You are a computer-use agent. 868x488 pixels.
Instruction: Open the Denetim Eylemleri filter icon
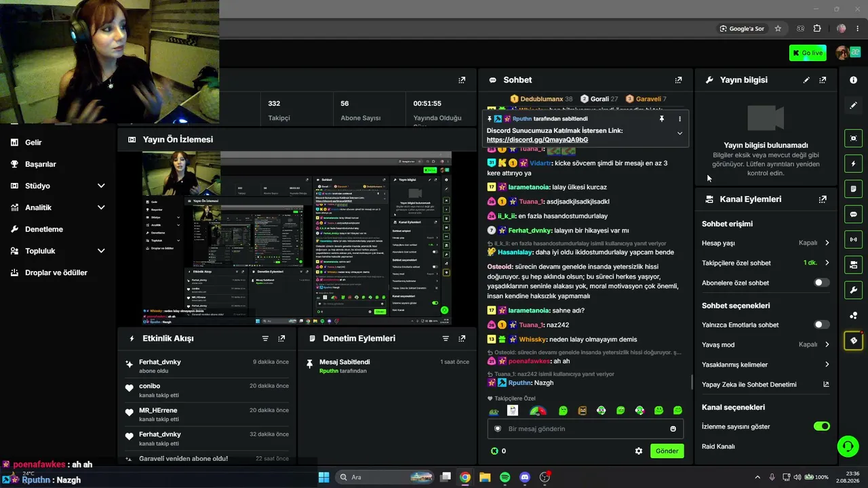(x=446, y=338)
